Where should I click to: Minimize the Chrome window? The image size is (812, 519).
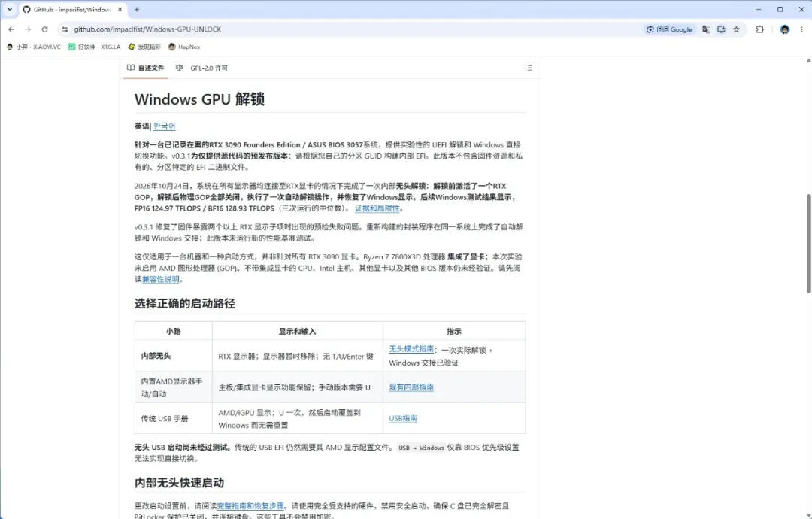pyautogui.click(x=759, y=9)
